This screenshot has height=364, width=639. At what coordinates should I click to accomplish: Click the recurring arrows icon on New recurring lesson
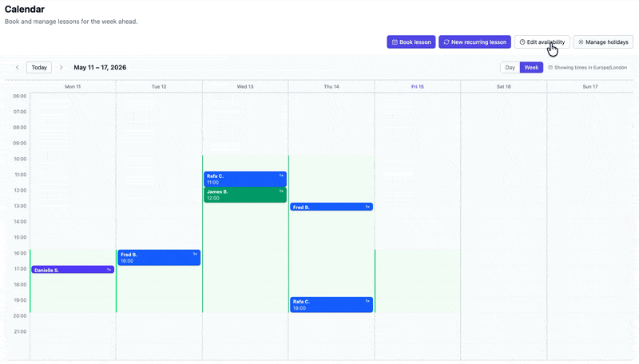(447, 42)
